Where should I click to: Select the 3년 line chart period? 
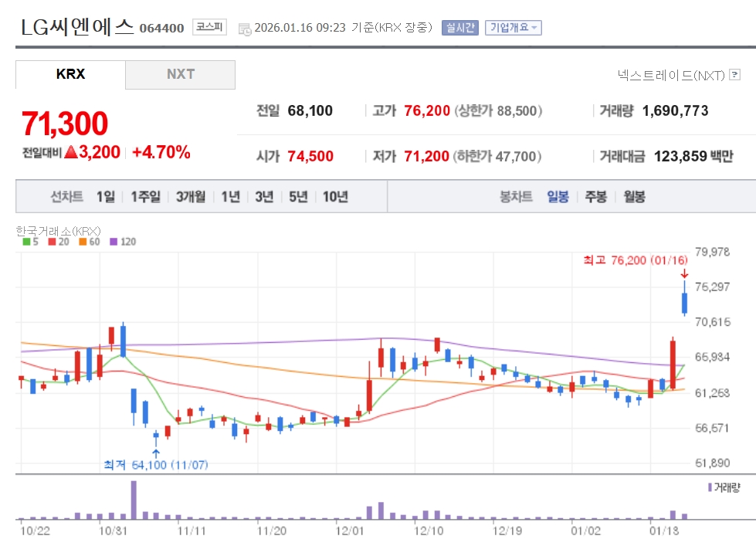coord(264,196)
